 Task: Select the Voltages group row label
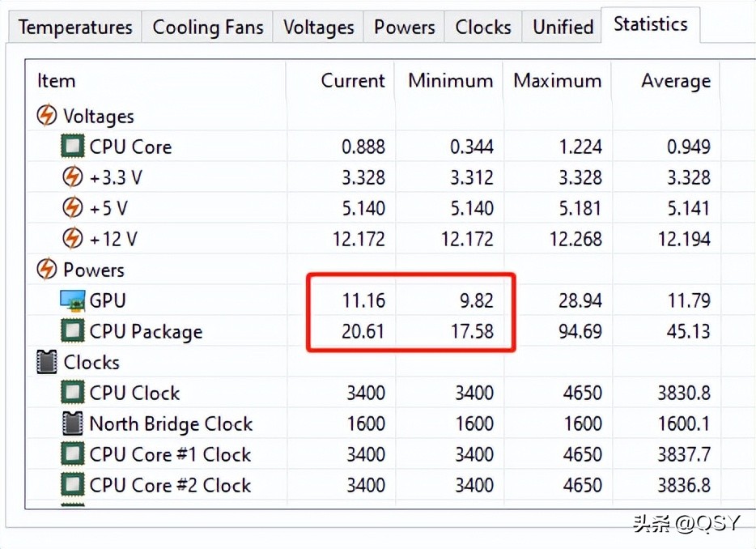pos(99,117)
